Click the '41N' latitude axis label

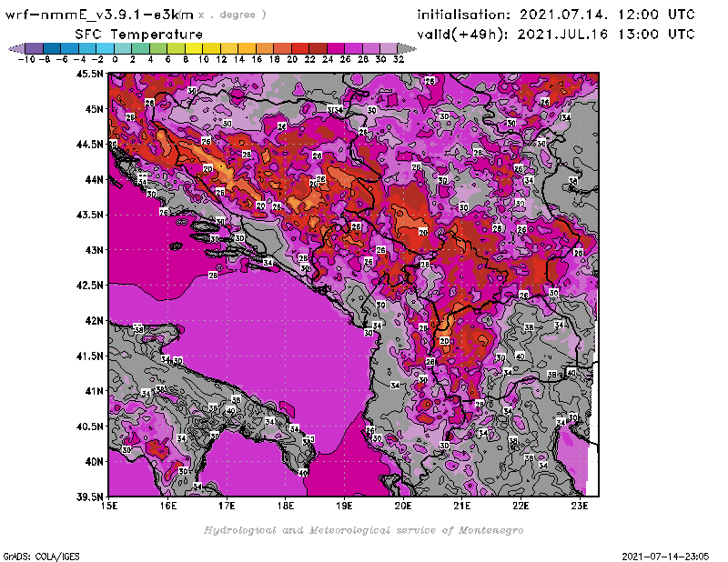94,391
